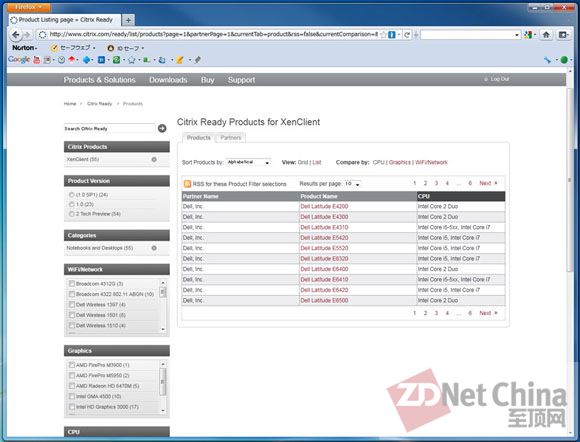580x442 pixels.
Task: Go to Next page in top pagination
Action: 488,183
